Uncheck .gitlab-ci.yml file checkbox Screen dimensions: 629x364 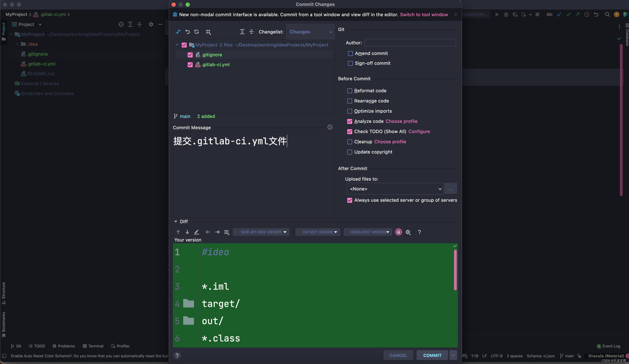(x=190, y=65)
